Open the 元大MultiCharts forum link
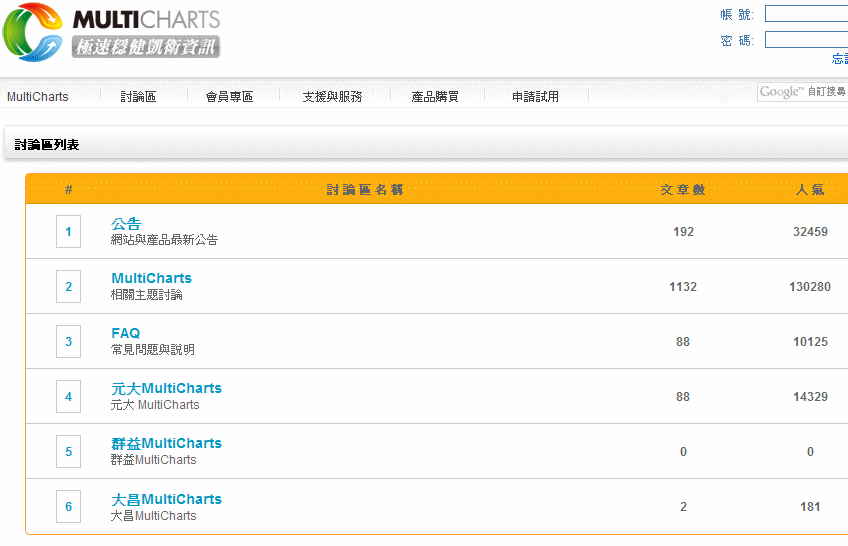Viewport: 848px width, 546px height. click(166, 389)
